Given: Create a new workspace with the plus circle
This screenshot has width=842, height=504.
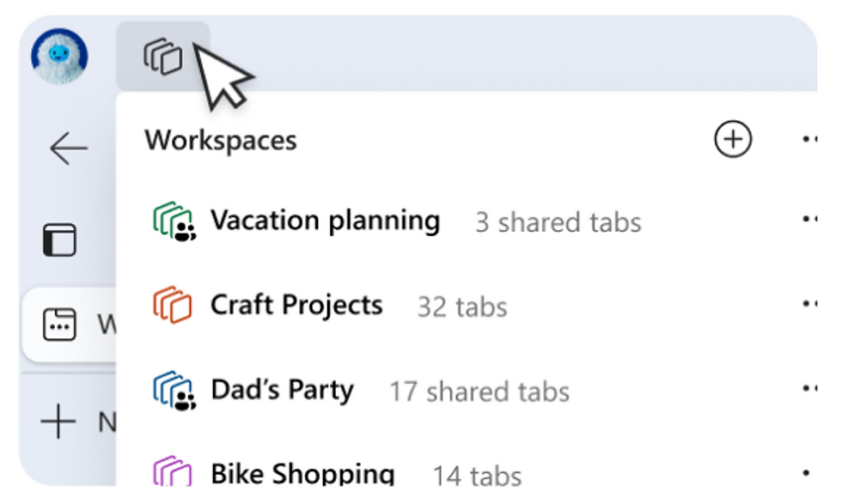Looking at the screenshot, I should 733,139.
